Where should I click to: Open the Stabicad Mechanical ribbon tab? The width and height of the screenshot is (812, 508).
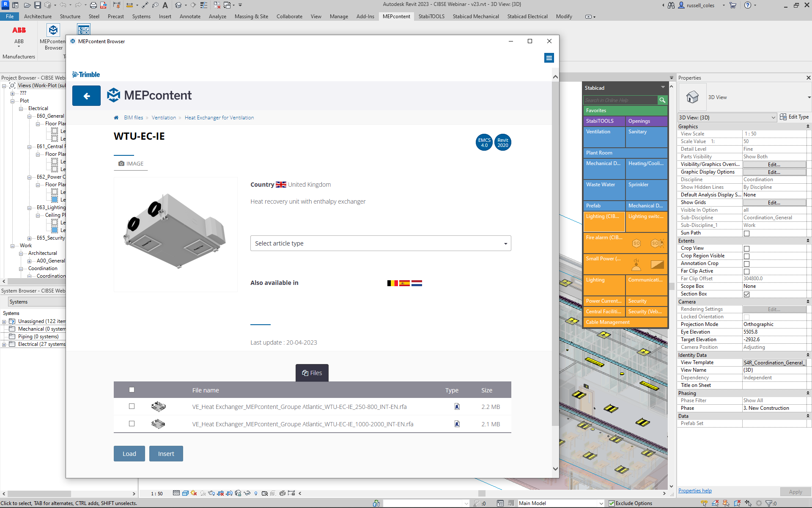click(x=476, y=17)
